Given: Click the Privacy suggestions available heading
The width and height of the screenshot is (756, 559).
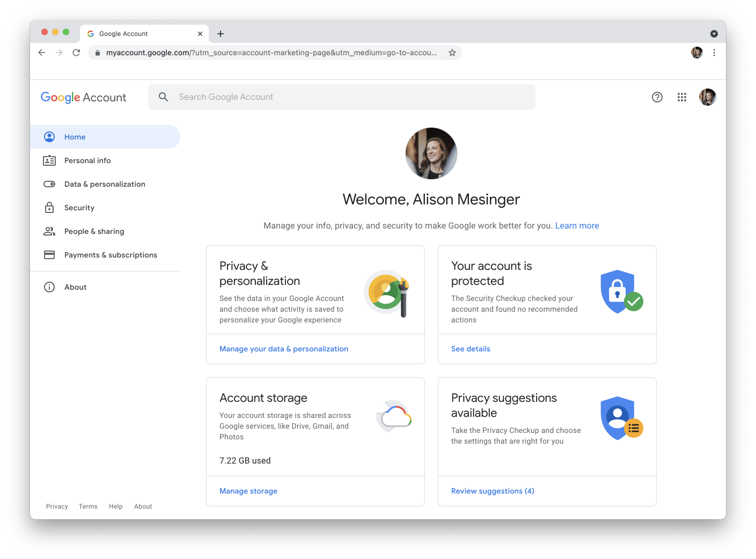Looking at the screenshot, I should click(x=504, y=406).
